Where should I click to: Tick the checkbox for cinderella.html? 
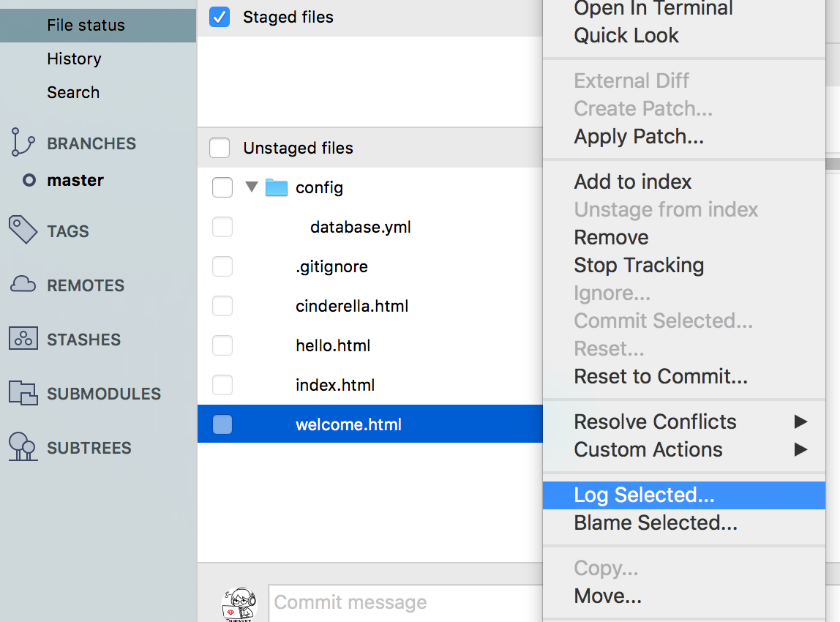pos(222,306)
